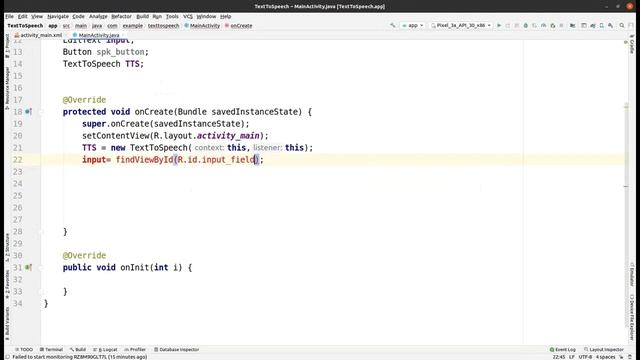The image size is (640, 360).
Task: Open Search Everywhere magnifier icon
Action: (x=622, y=25)
